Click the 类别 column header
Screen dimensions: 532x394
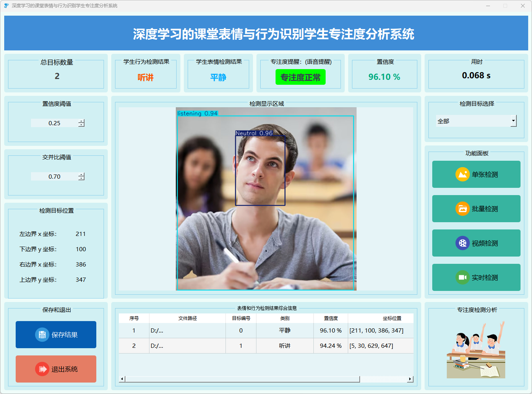(x=285, y=318)
